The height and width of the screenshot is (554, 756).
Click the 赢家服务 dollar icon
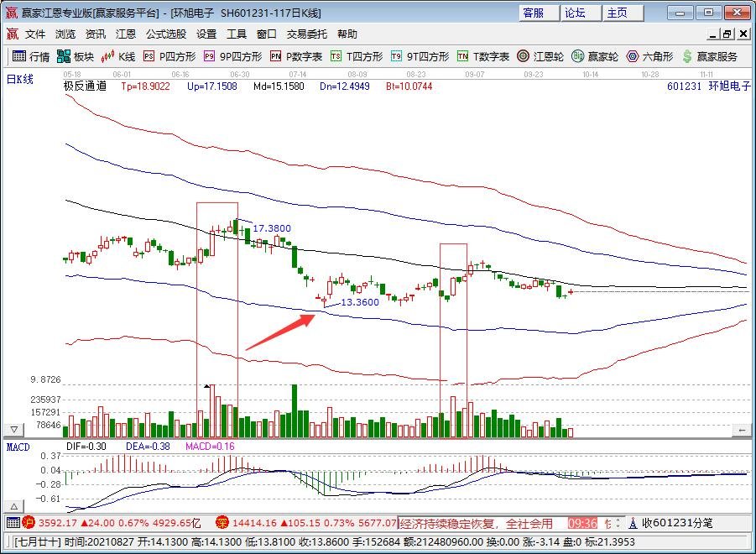click(x=709, y=56)
